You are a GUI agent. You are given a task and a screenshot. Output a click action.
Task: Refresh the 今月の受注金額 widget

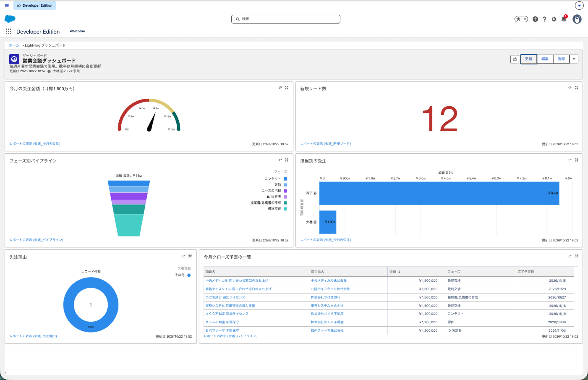pos(280,88)
